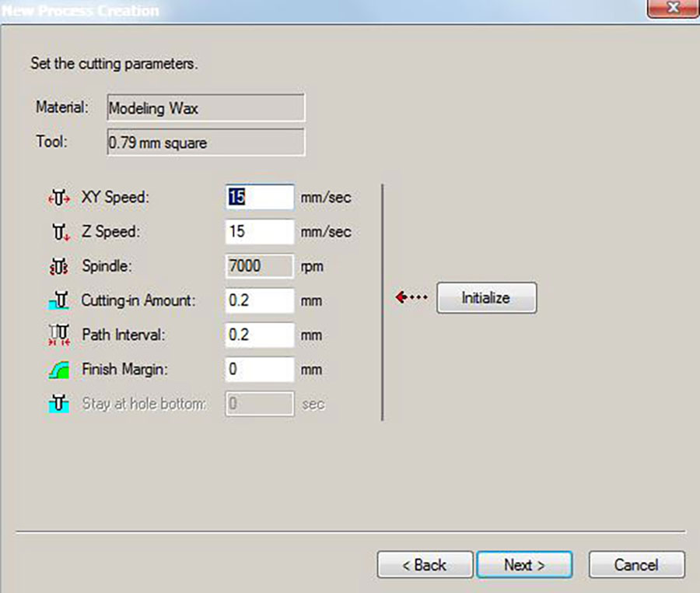Image resolution: width=700 pixels, height=593 pixels.
Task: Click the Material field showing Modeling Wax
Action: (x=206, y=107)
